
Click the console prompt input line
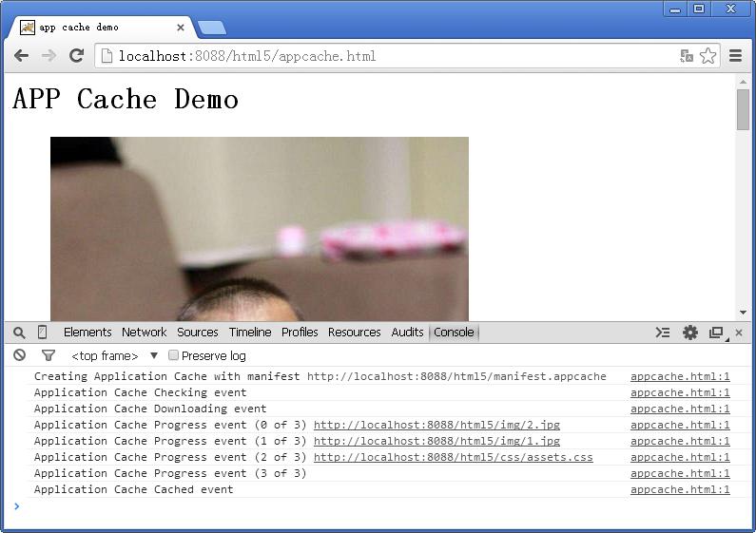tap(381, 506)
